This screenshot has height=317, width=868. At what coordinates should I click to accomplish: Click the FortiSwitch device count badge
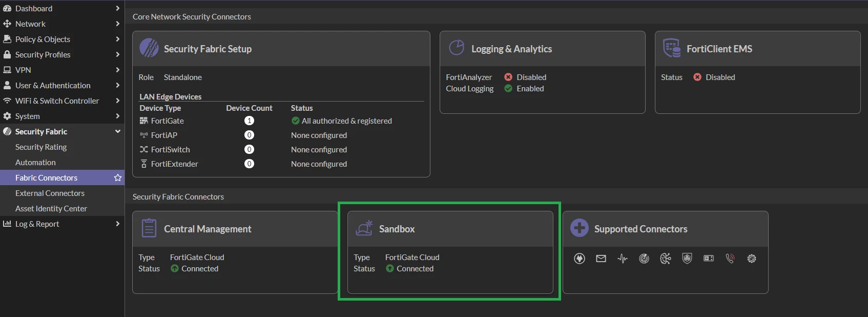[249, 149]
